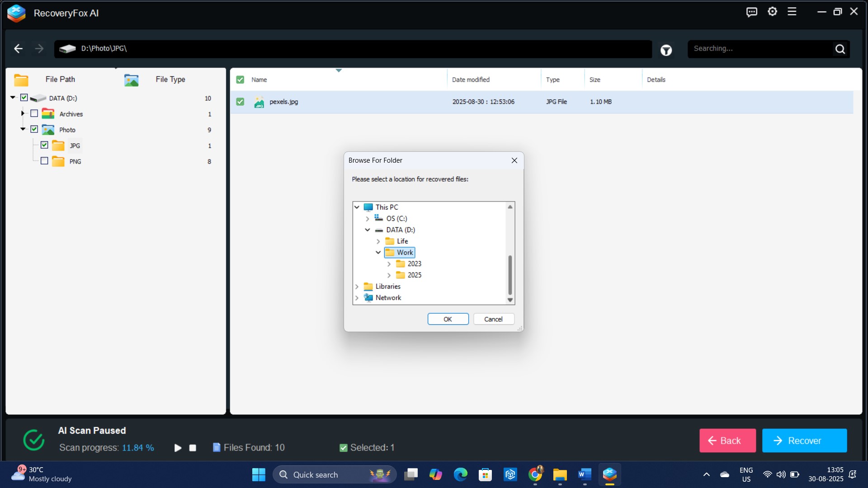Click the green scan status checkmark icon

tap(34, 440)
